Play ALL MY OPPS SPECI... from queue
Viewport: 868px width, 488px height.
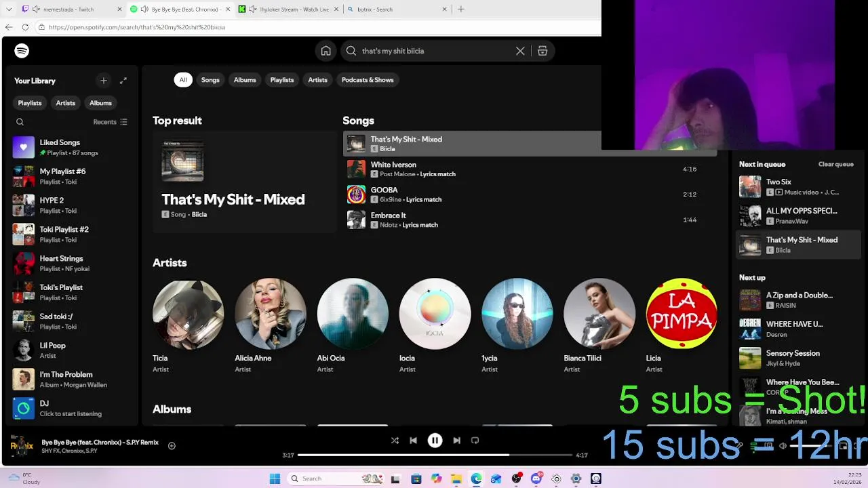pyautogui.click(x=798, y=216)
